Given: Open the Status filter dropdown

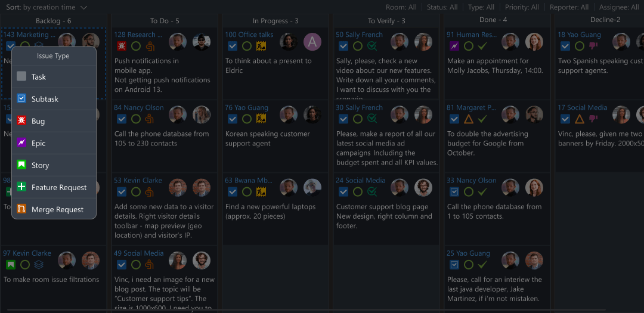Looking at the screenshot, I should click(442, 7).
